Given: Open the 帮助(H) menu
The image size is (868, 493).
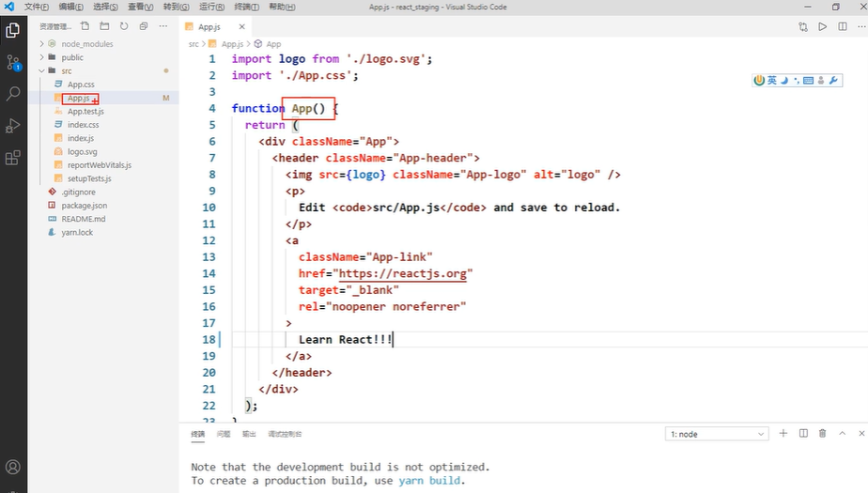Looking at the screenshot, I should click(282, 7).
